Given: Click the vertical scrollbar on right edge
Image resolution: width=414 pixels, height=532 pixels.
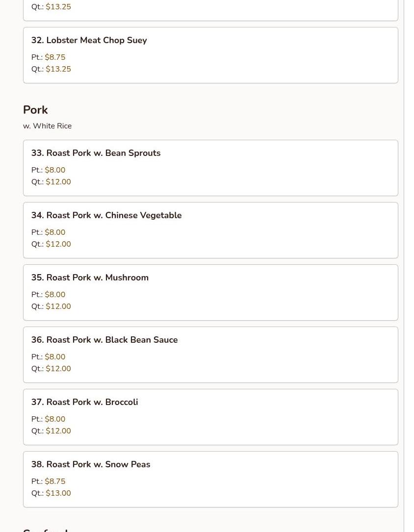Looking at the screenshot, I should pos(409,265).
